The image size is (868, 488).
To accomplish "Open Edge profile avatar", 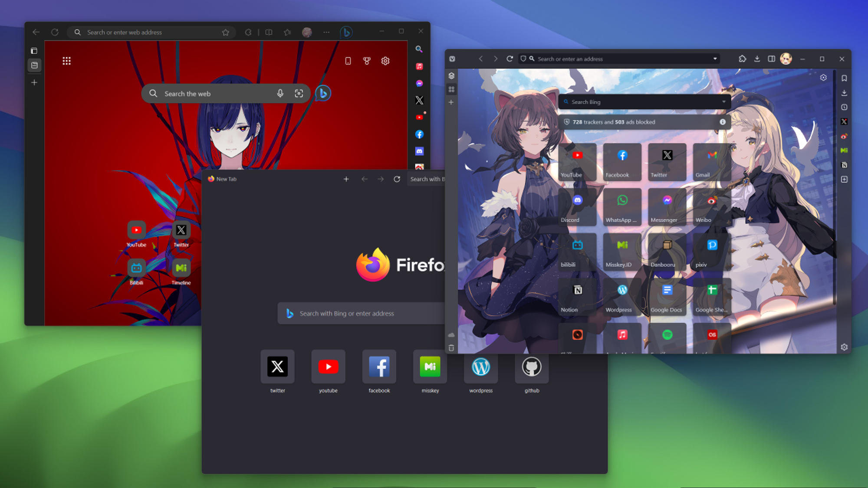I will click(307, 32).
